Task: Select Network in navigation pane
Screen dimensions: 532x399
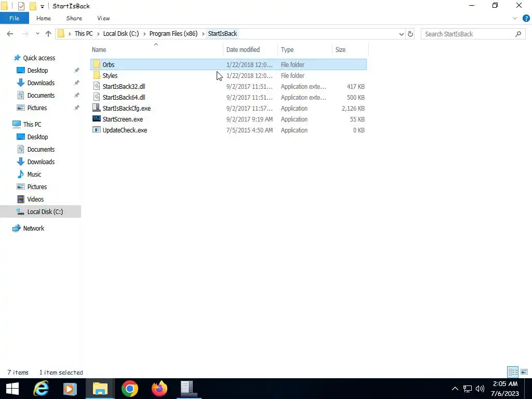Action: click(34, 229)
